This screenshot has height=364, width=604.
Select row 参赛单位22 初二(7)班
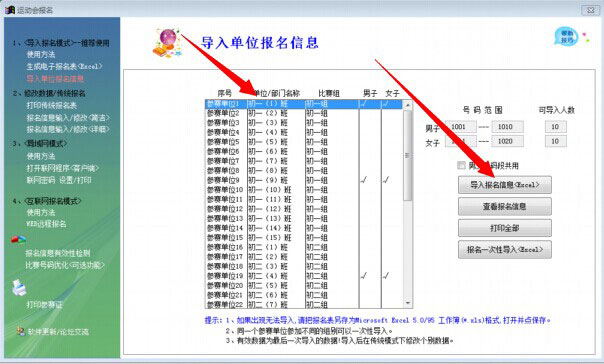tap(304, 304)
